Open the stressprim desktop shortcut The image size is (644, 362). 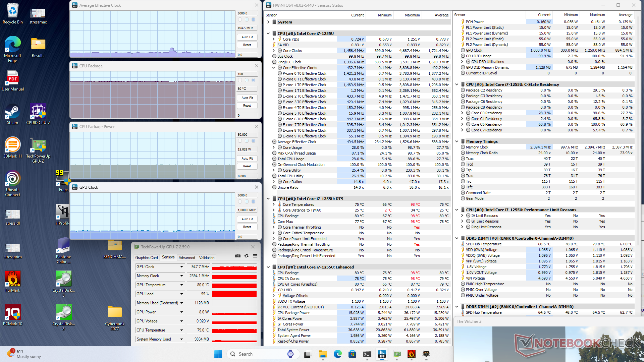pos(12,251)
